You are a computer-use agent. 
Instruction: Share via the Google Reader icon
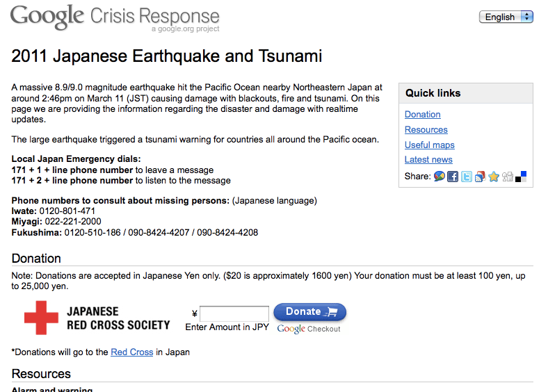(x=480, y=177)
